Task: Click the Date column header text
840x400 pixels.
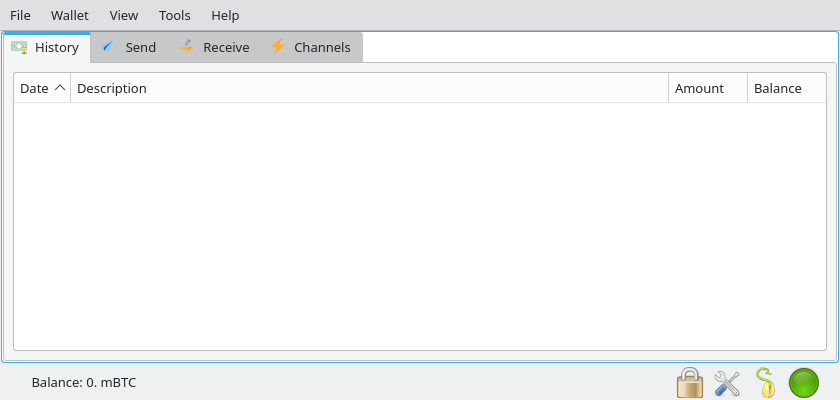Action: (34, 88)
